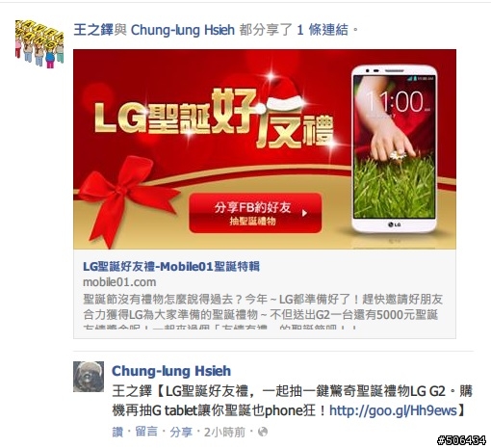
Task: Open Chung-lung Hsieh link in header
Action: tap(183, 30)
